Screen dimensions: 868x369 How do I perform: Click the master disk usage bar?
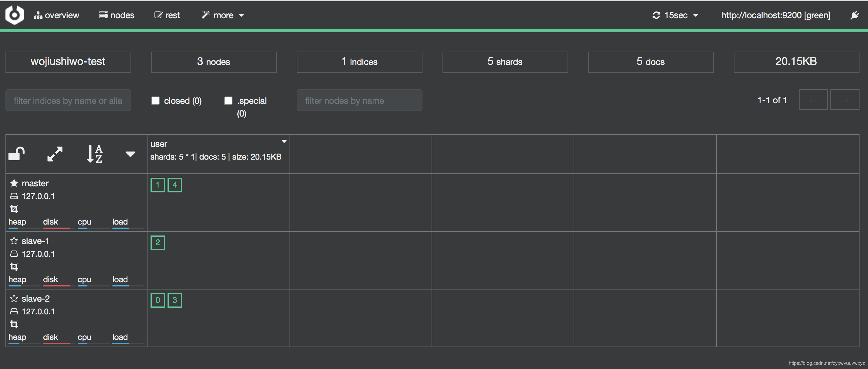click(x=59, y=228)
